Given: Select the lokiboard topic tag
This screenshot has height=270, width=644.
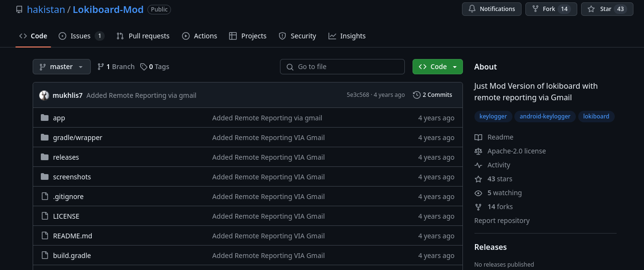Looking at the screenshot, I should 596,117.
